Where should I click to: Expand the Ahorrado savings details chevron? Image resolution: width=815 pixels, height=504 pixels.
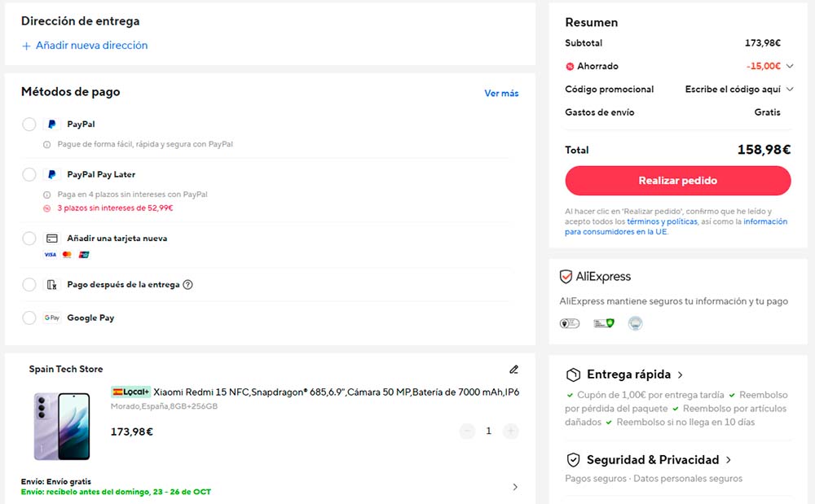pyautogui.click(x=790, y=67)
